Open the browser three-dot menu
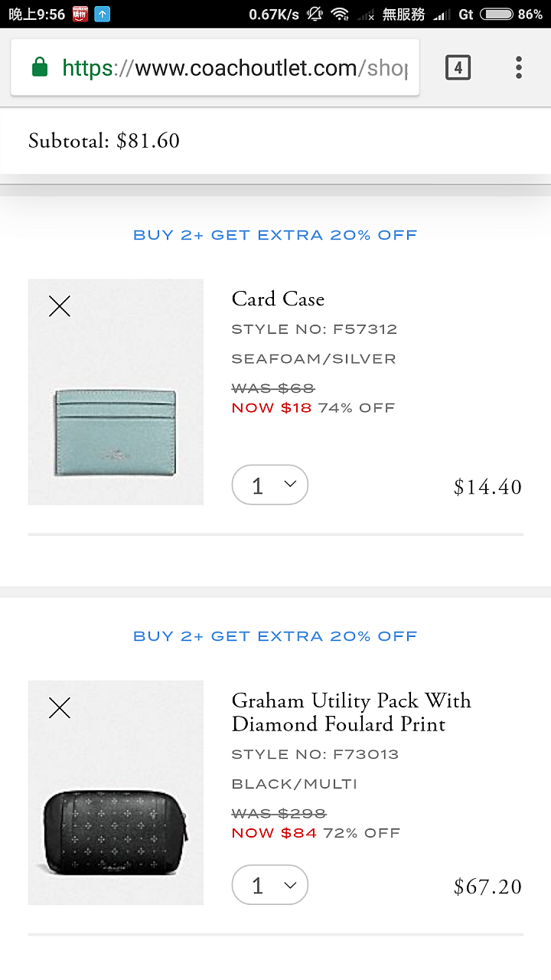Screen dimensions: 551x980 (x=518, y=68)
